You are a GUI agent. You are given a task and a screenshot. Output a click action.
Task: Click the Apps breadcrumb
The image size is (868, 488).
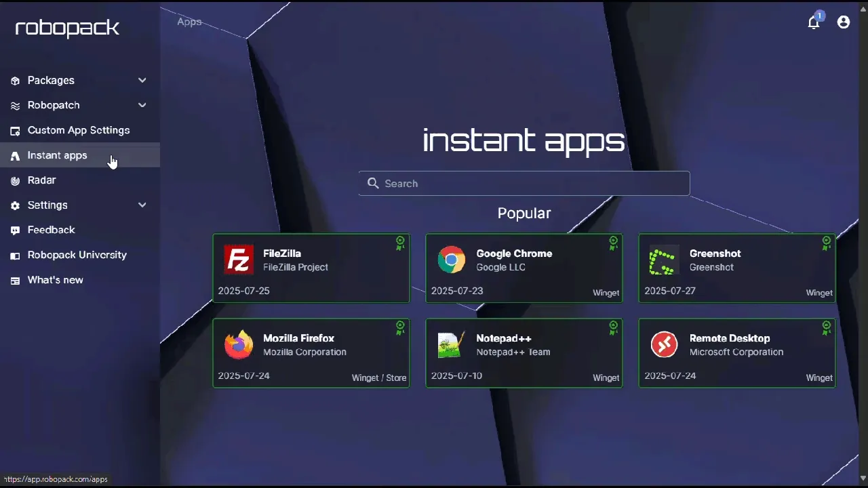(189, 22)
